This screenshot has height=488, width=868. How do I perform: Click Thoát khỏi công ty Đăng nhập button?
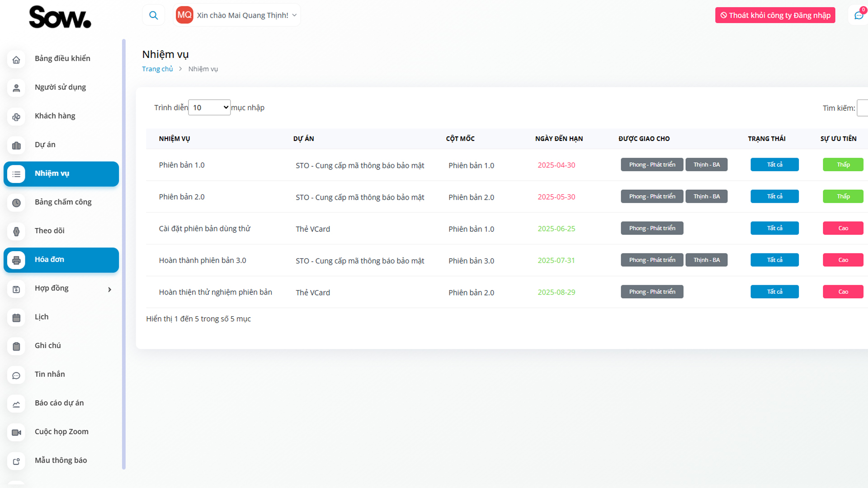click(775, 15)
